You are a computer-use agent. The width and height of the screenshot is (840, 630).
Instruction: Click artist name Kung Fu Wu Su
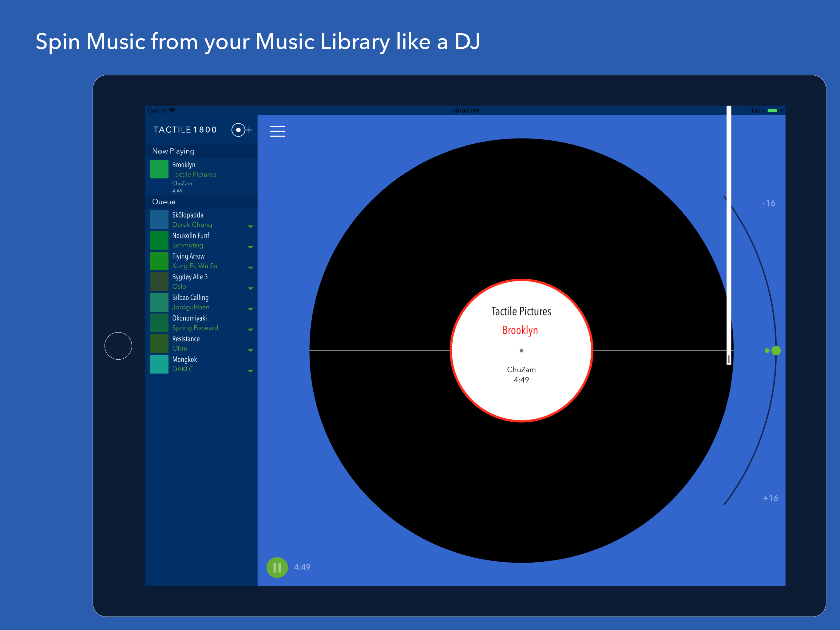pos(195,265)
